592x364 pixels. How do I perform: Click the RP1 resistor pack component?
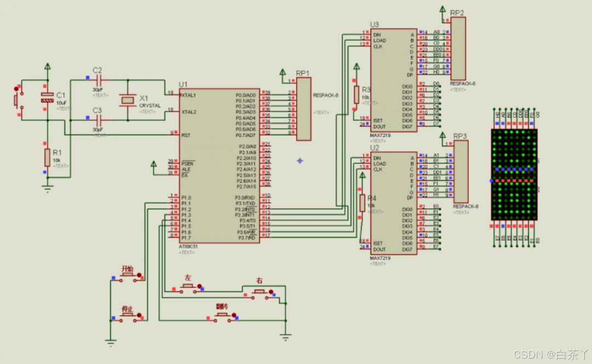pyautogui.click(x=304, y=109)
